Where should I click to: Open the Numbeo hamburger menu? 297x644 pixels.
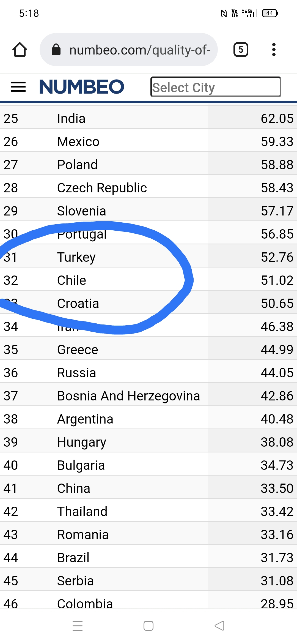pos(18,87)
